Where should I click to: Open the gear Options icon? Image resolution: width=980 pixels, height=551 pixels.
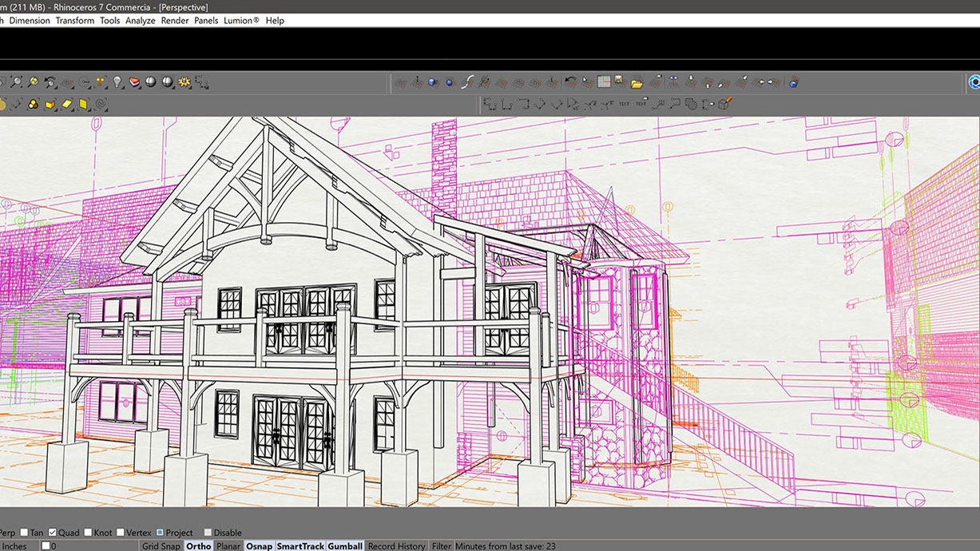[x=184, y=82]
